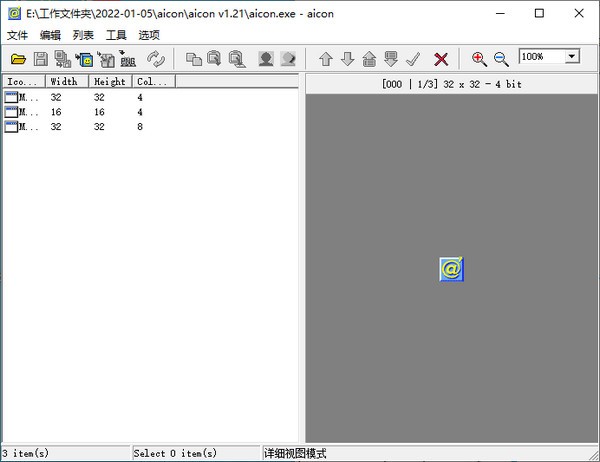Open the 文件 menu
The image size is (600, 462).
[x=17, y=35]
